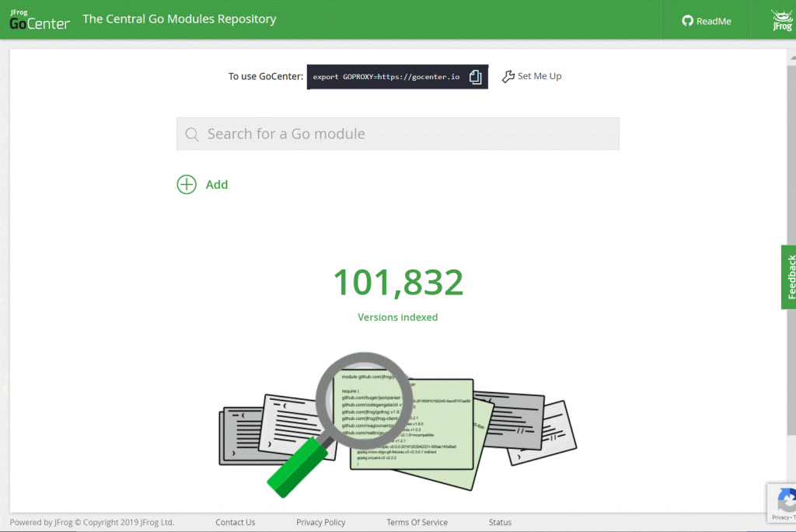Open the Privacy Policy footer link
Image resolution: width=796 pixels, height=532 pixels.
click(x=320, y=523)
